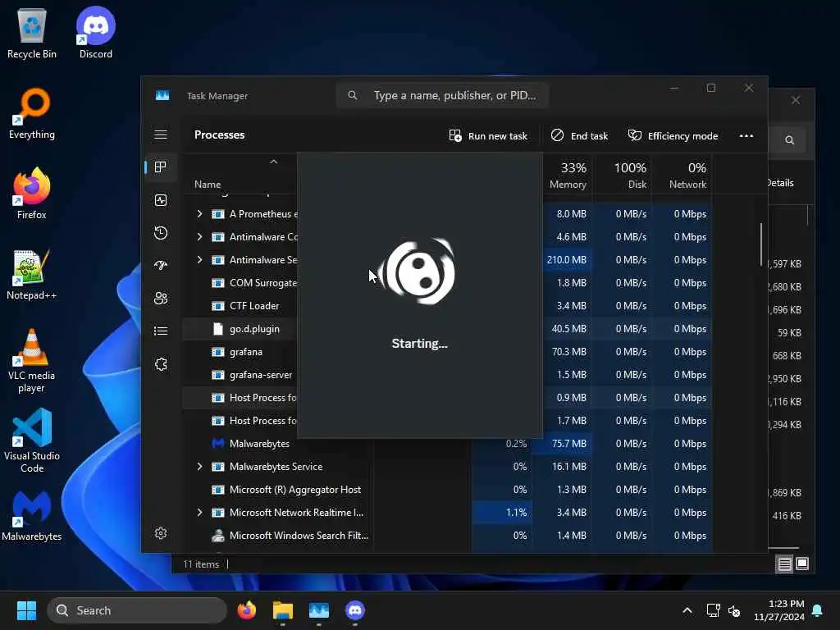This screenshot has height=630, width=840.
Task: Open the Services sidebar icon
Action: (161, 364)
